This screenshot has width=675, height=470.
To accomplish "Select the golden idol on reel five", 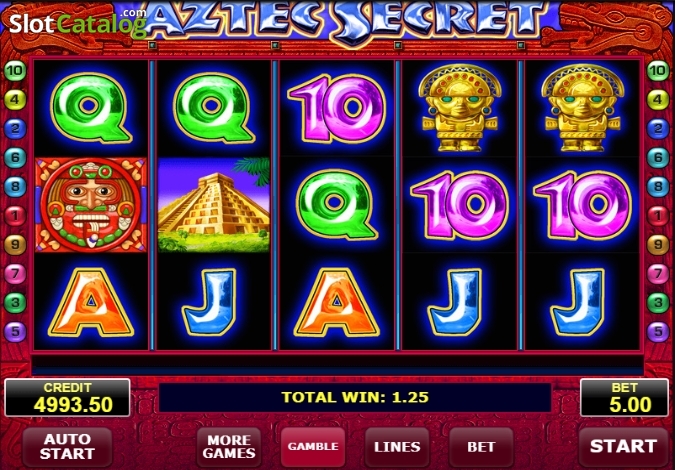I will (582, 108).
